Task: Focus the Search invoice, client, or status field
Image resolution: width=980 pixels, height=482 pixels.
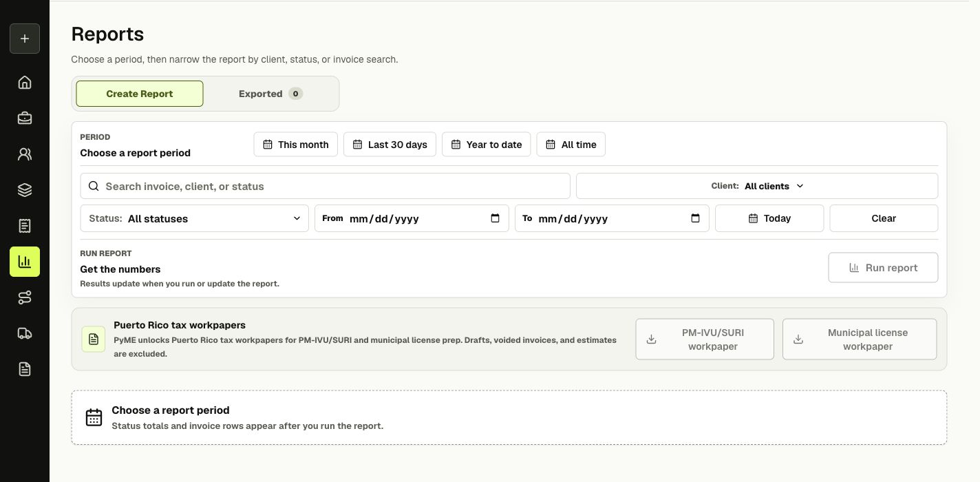Action: tap(326, 186)
